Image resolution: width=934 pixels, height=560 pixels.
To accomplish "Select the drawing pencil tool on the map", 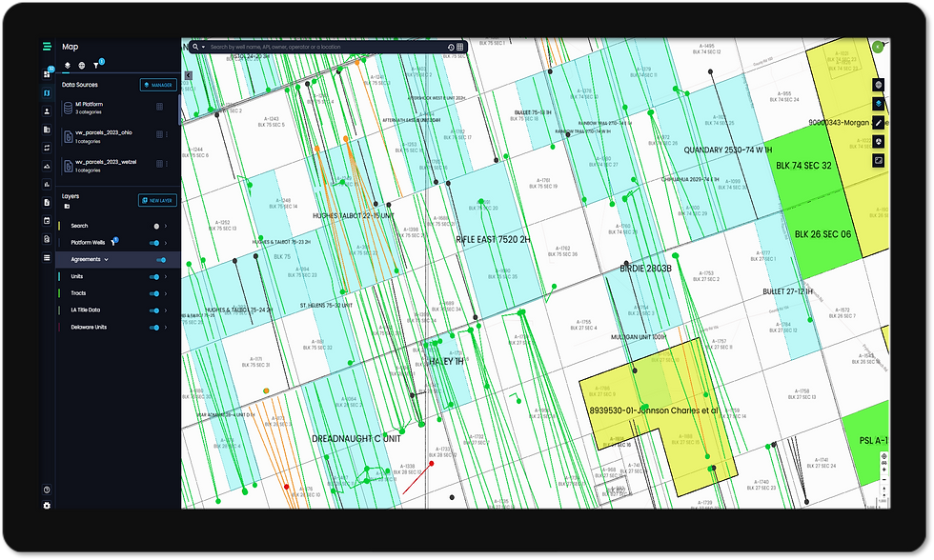I will point(878,122).
